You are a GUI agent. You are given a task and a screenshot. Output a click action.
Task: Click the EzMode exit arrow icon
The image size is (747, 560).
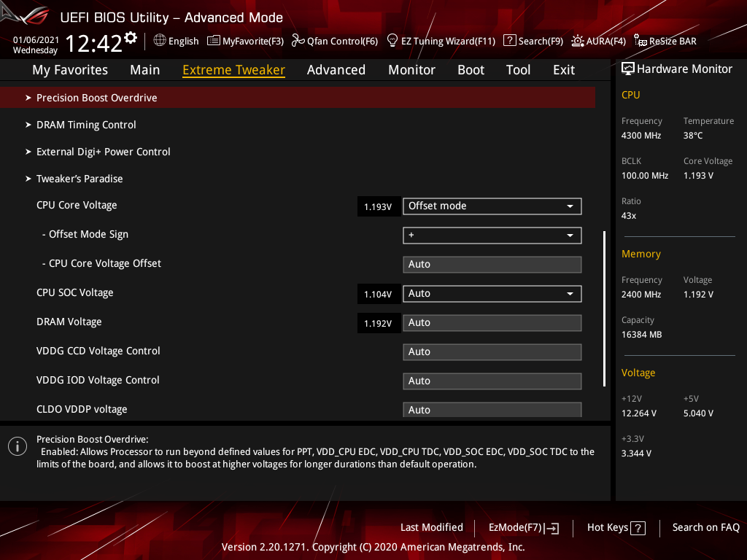point(551,528)
